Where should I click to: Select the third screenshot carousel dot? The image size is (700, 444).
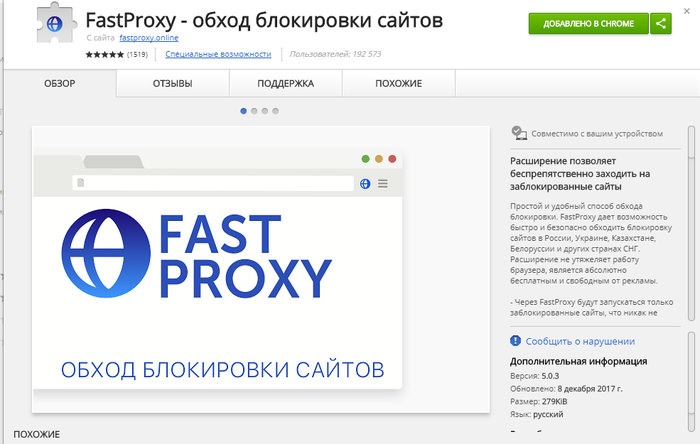pos(265,111)
